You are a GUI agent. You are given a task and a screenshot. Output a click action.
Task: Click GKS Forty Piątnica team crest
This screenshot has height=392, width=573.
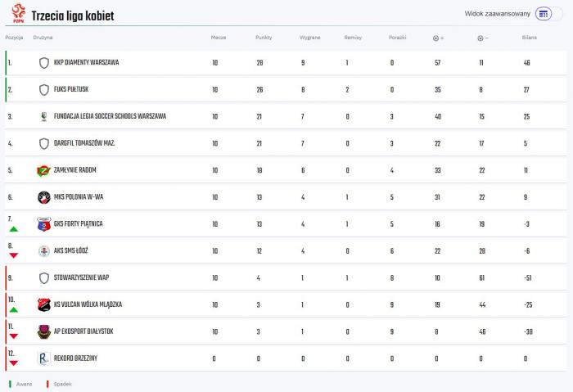click(44, 224)
